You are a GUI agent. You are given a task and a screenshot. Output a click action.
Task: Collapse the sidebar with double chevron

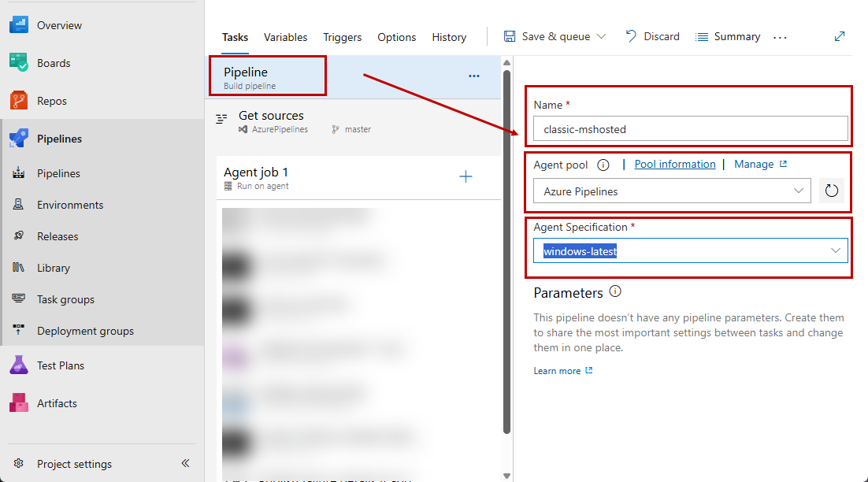point(185,463)
